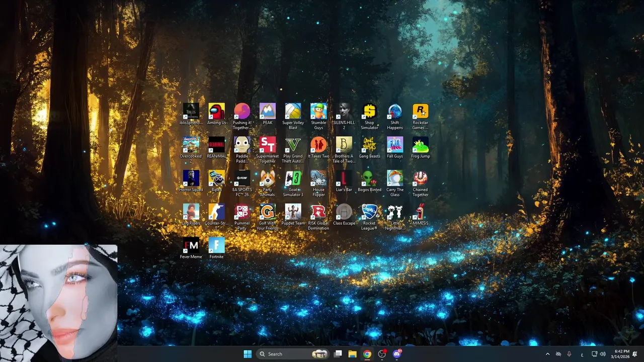Select the Paddle Paddle face icon
The image size is (644, 362).
pos(242,150)
